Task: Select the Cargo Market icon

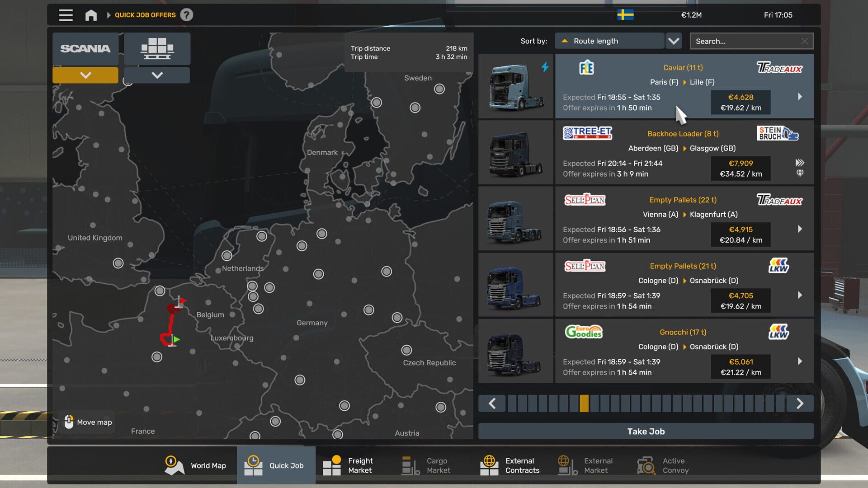Action: 409,465
